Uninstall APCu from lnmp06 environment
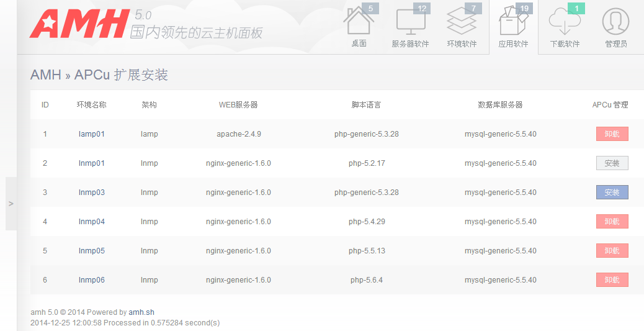 [612, 280]
